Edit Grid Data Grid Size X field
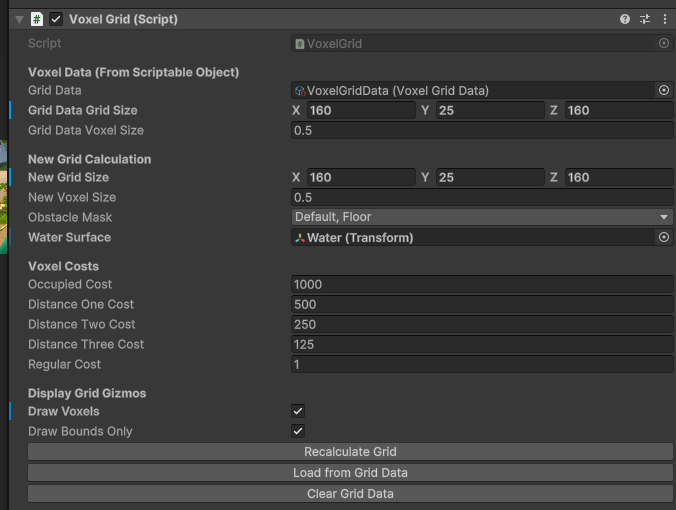 (x=361, y=110)
